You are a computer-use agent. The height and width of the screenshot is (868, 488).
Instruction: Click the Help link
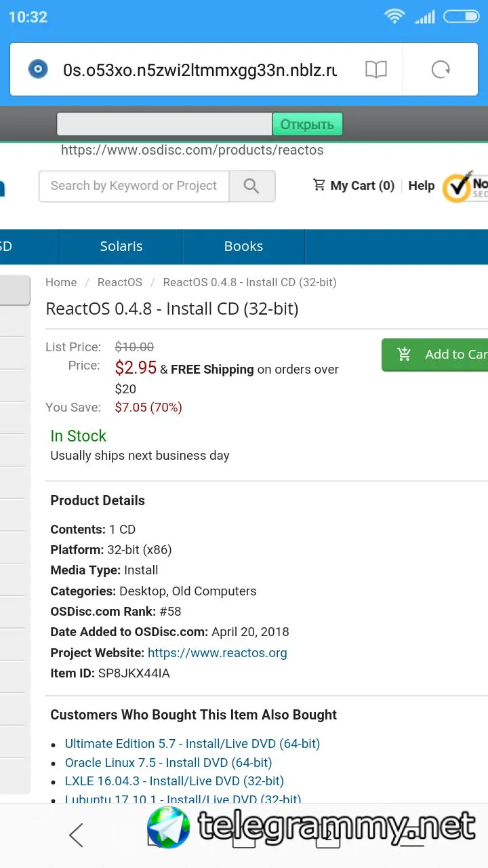(422, 185)
